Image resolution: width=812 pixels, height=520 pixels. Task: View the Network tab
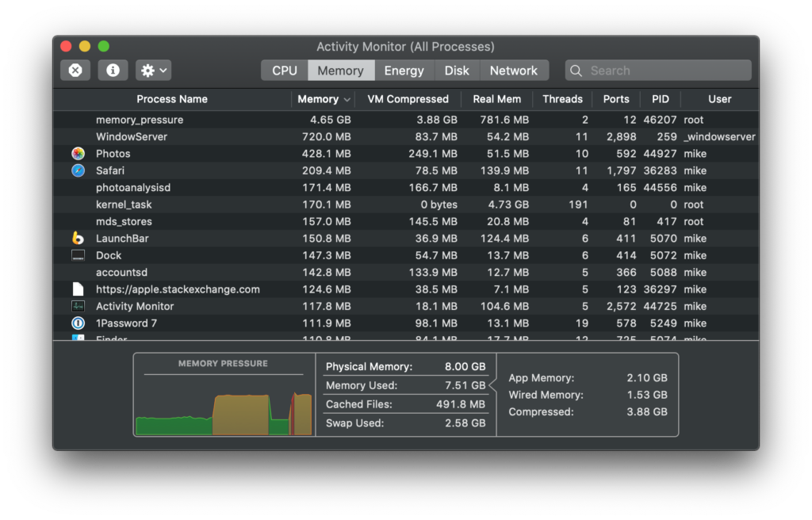[x=514, y=70]
